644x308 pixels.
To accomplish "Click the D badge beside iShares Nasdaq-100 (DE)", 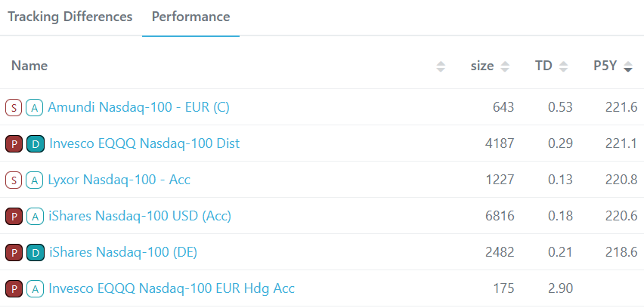I will coord(34,252).
